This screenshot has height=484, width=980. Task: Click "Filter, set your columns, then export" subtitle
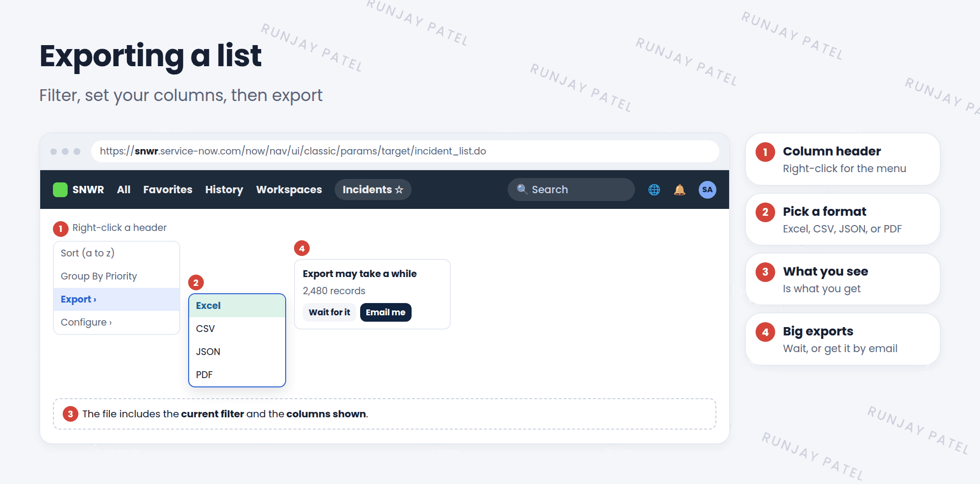pos(181,95)
